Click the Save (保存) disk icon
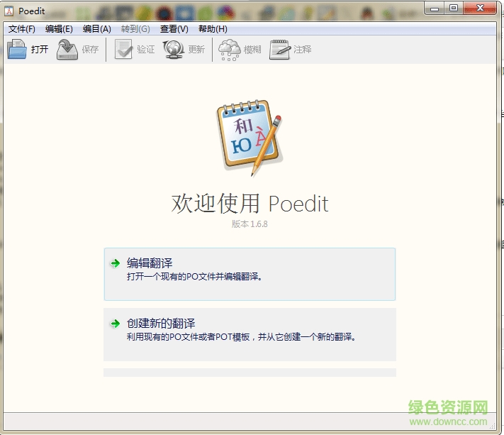This screenshot has height=435, width=504. click(67, 49)
